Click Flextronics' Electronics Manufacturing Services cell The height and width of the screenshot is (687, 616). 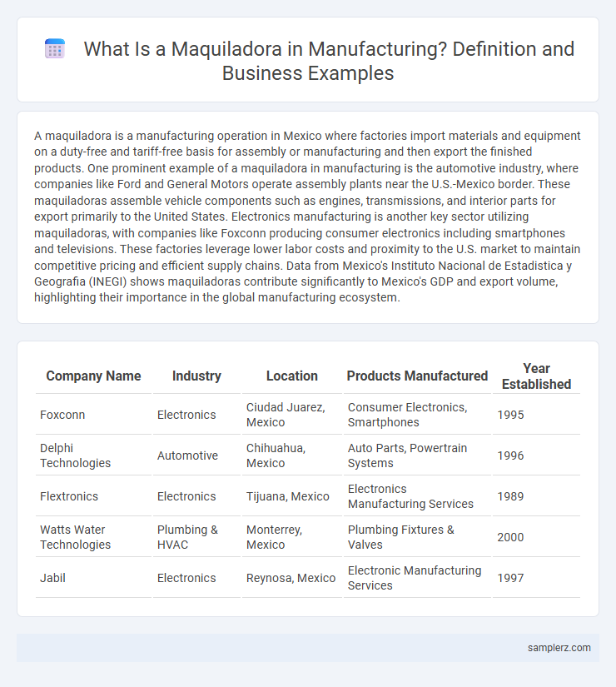tap(417, 496)
